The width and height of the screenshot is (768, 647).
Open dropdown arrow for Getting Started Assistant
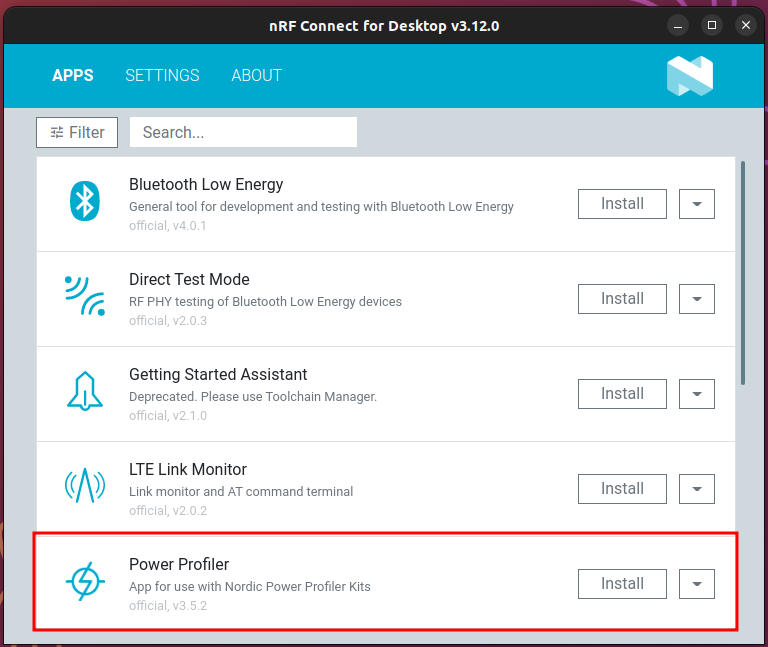pos(697,394)
